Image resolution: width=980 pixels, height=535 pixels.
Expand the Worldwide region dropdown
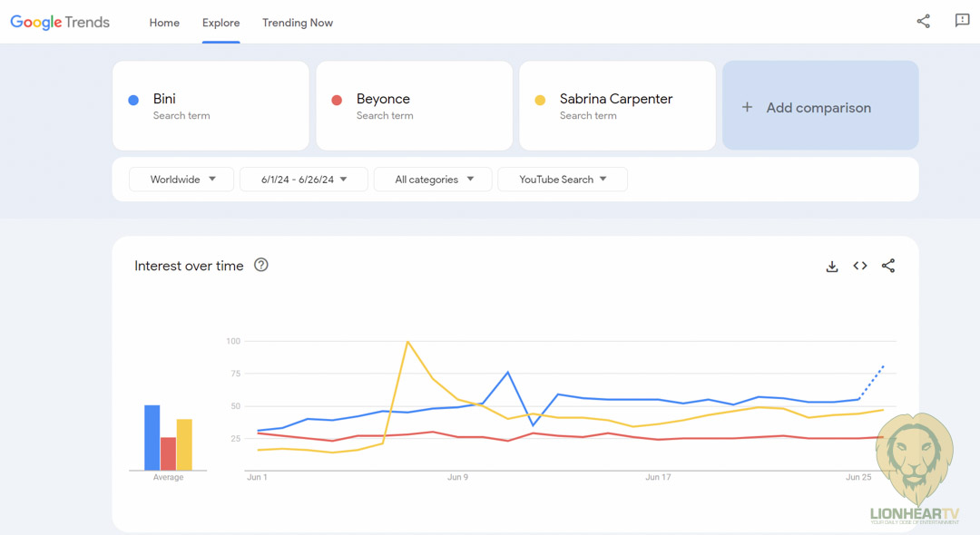click(x=181, y=180)
